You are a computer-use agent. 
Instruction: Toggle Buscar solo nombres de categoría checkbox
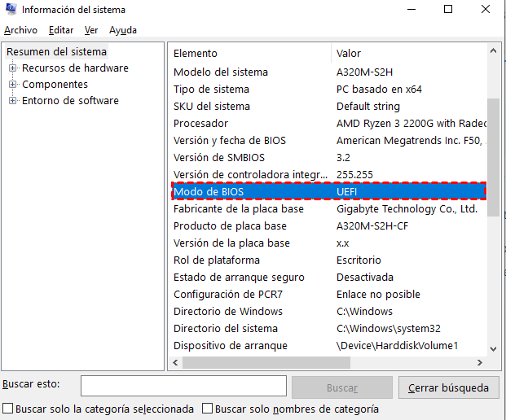208,409
